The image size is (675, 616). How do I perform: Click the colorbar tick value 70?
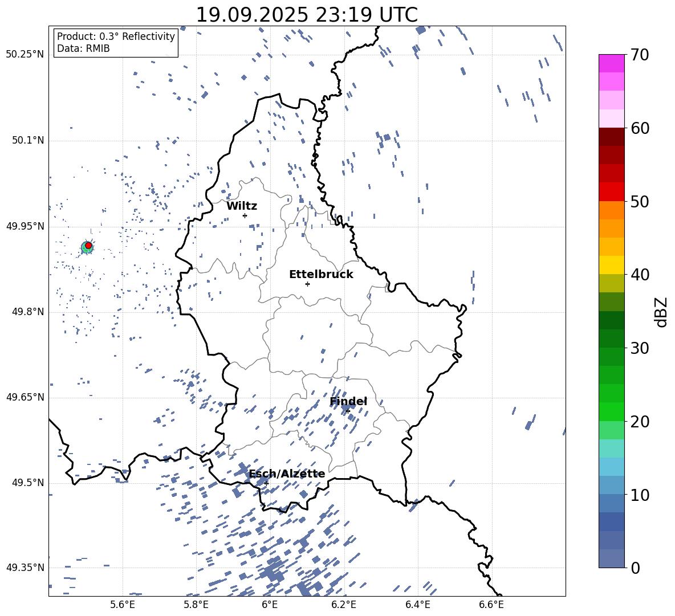640,55
